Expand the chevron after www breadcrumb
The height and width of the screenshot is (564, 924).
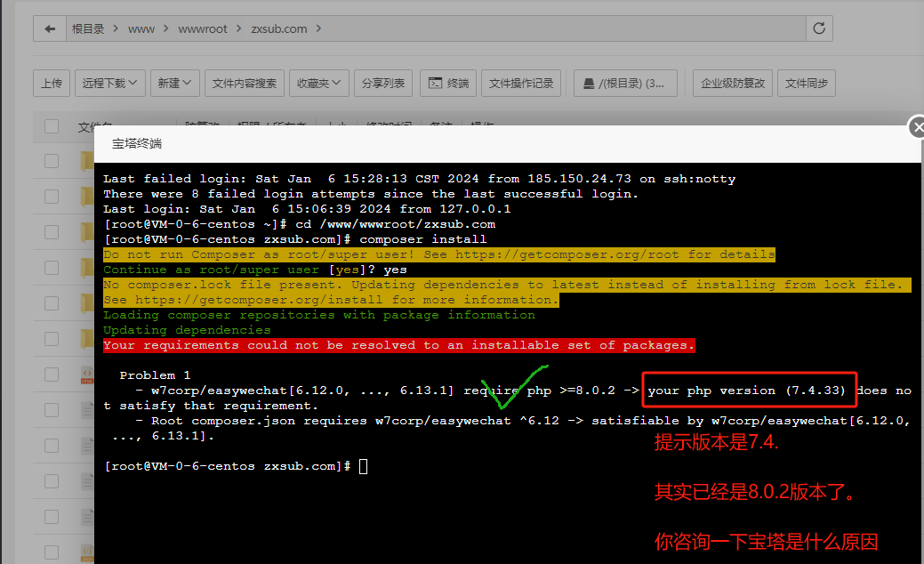(x=166, y=28)
